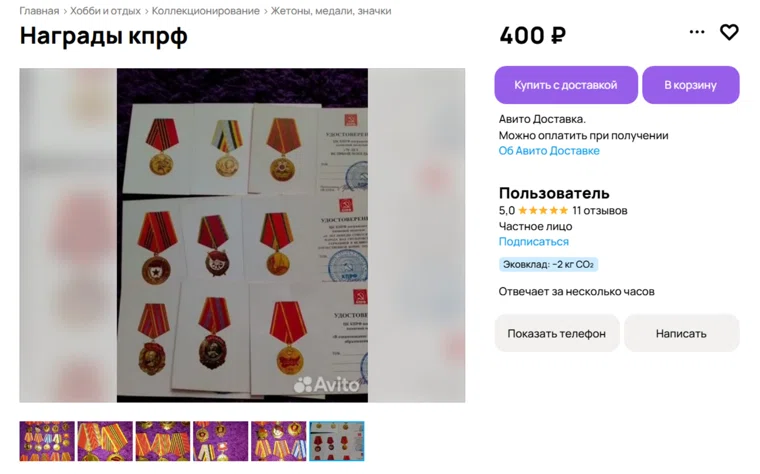This screenshot has width=760, height=474.
Task: Open the Экоклад -2 кг CO2 badge
Action: [x=548, y=265]
